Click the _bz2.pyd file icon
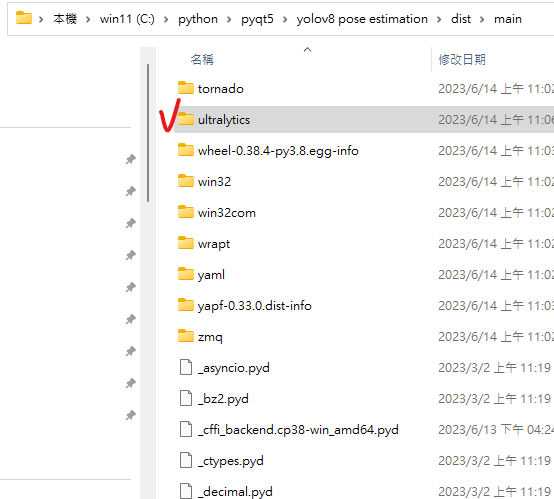Screen dimensions: 554x499 (x=186, y=398)
